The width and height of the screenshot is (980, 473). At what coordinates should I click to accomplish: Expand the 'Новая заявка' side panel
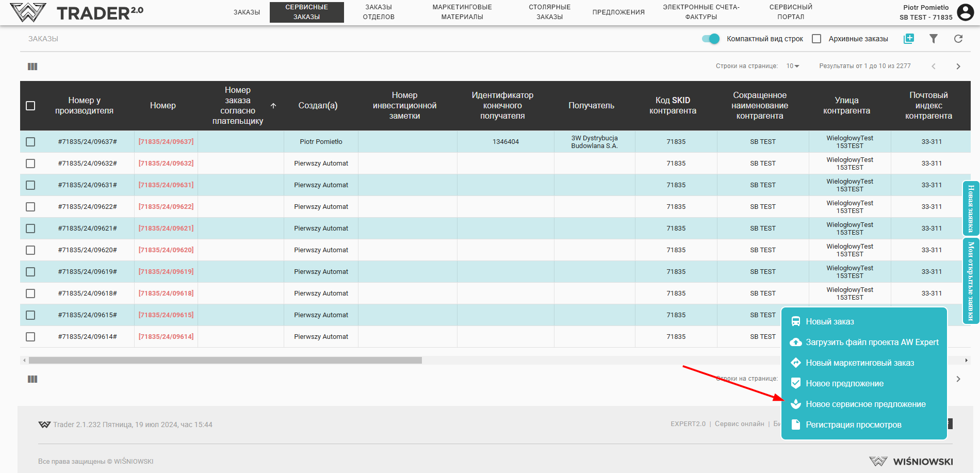point(970,208)
